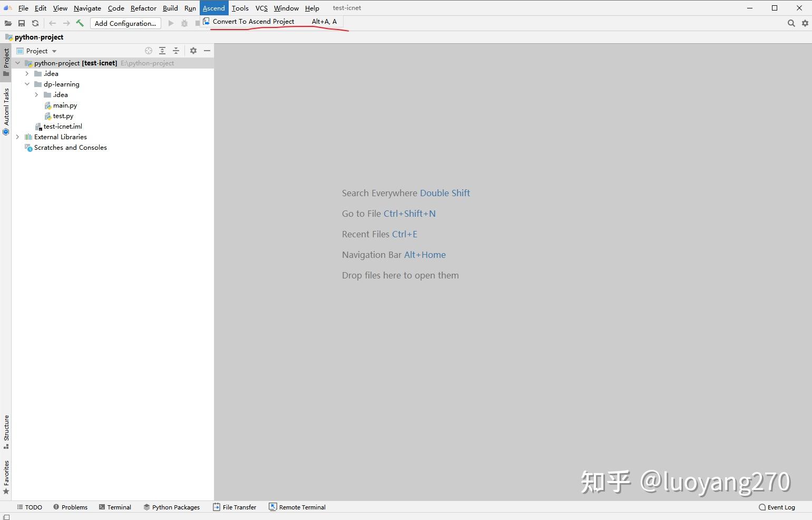
Task: Select the test.py file in tree
Action: 63,115
